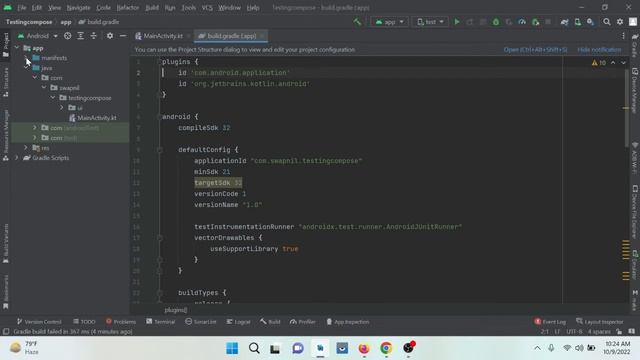Open IDE settings gear in main toolbar
Viewport: 640px width, 360px height.
[620, 22]
